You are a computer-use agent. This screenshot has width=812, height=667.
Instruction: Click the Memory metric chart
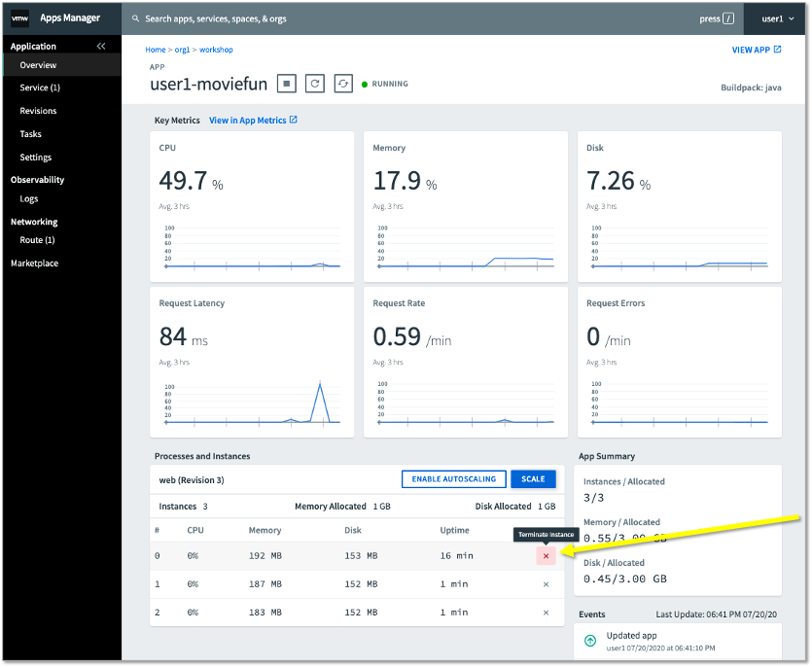click(x=466, y=247)
